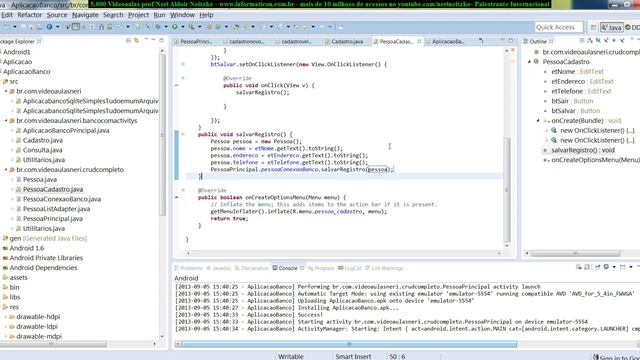640x360 pixels.
Task: Open External Tools dropdown arrow
Action: 200,27
